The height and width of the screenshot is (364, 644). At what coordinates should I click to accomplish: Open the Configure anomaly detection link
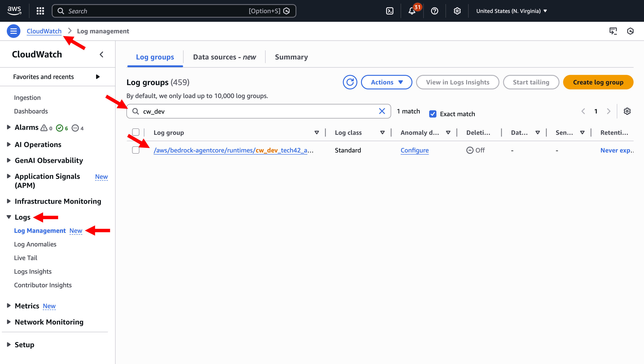coord(414,150)
